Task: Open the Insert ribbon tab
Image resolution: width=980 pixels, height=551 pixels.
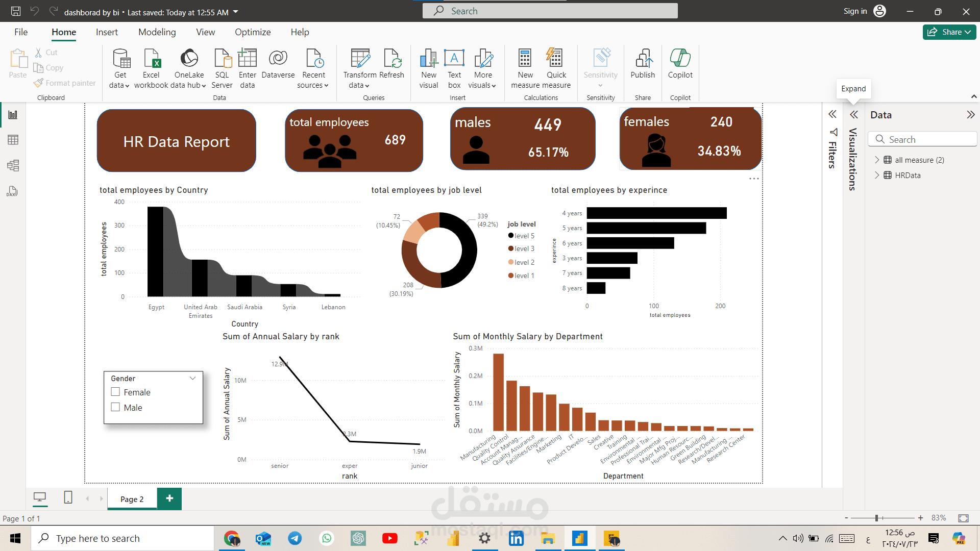Action: click(x=107, y=32)
